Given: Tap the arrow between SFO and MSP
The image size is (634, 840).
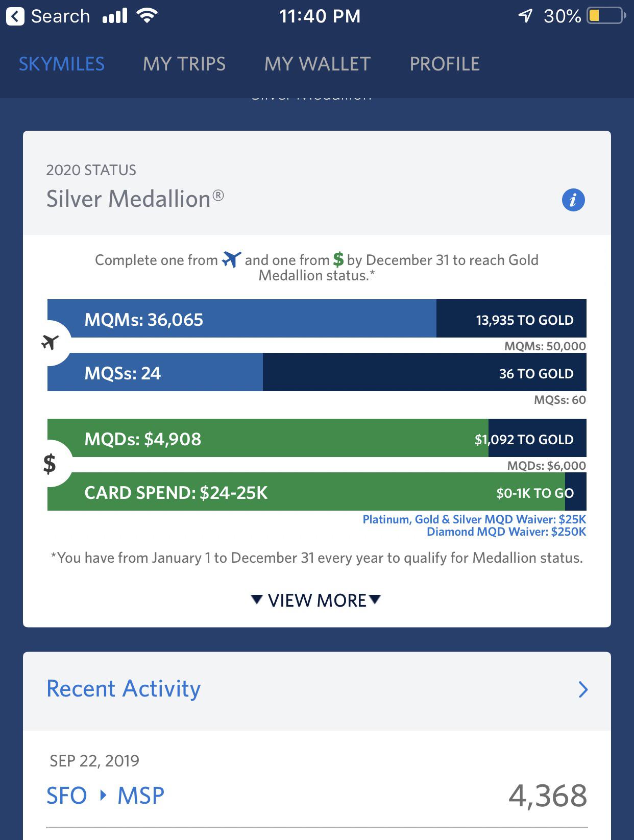Looking at the screenshot, I should tap(104, 795).
